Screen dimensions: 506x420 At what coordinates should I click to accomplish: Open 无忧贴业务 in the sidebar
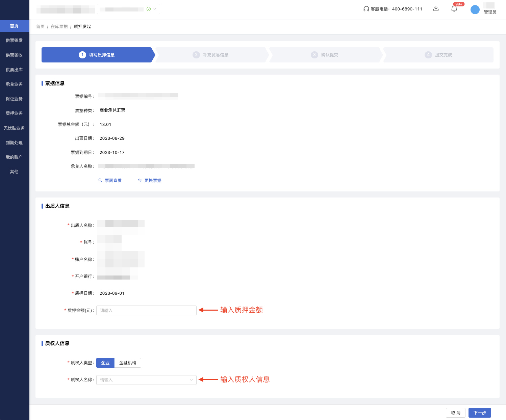14,128
